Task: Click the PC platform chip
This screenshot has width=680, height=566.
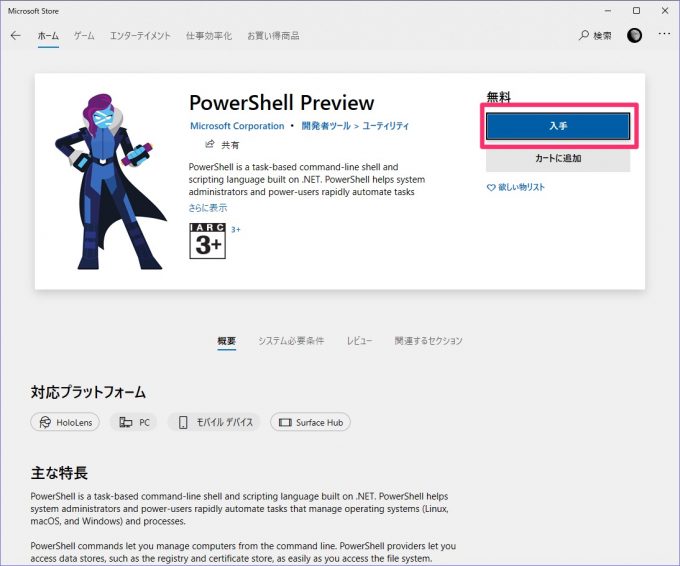Action: pos(134,422)
